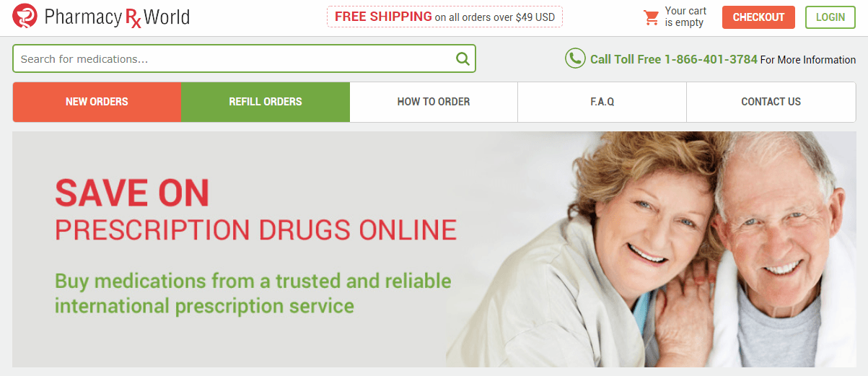Click the 'For More Information' text
The height and width of the screenshot is (376, 868).
coord(808,60)
